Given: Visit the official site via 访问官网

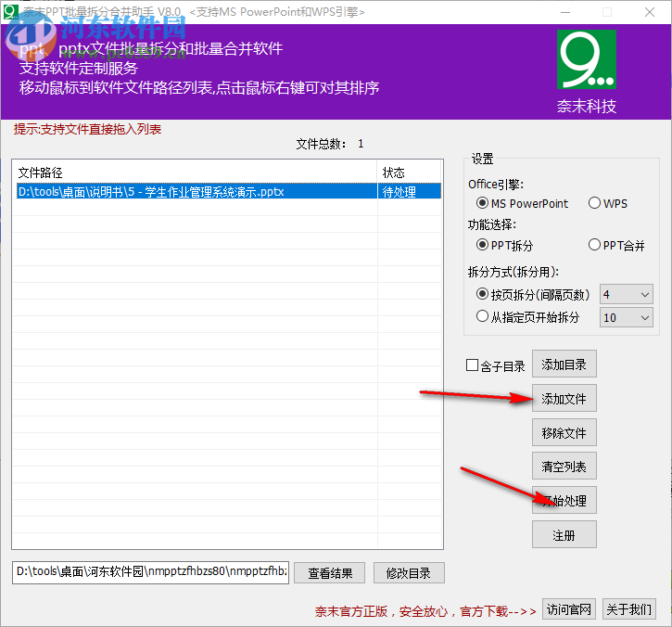Looking at the screenshot, I should tap(569, 609).
